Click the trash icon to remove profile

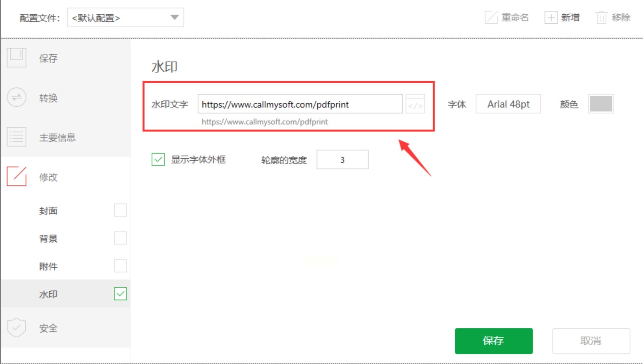[601, 17]
